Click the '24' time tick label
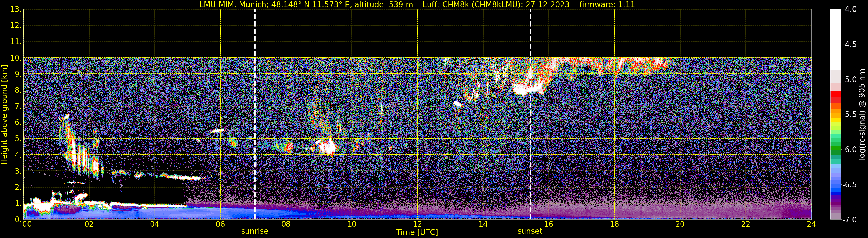This screenshot has height=238, width=868. [811, 224]
